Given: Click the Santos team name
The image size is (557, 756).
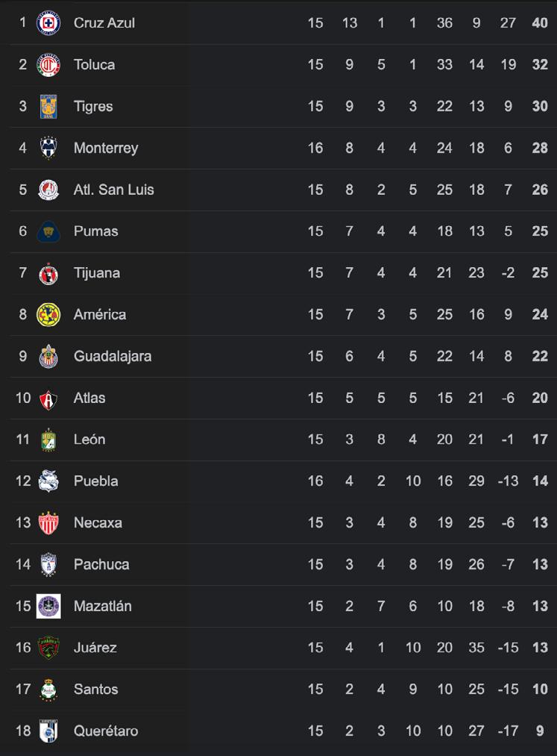Looking at the screenshot, I should 95,690.
